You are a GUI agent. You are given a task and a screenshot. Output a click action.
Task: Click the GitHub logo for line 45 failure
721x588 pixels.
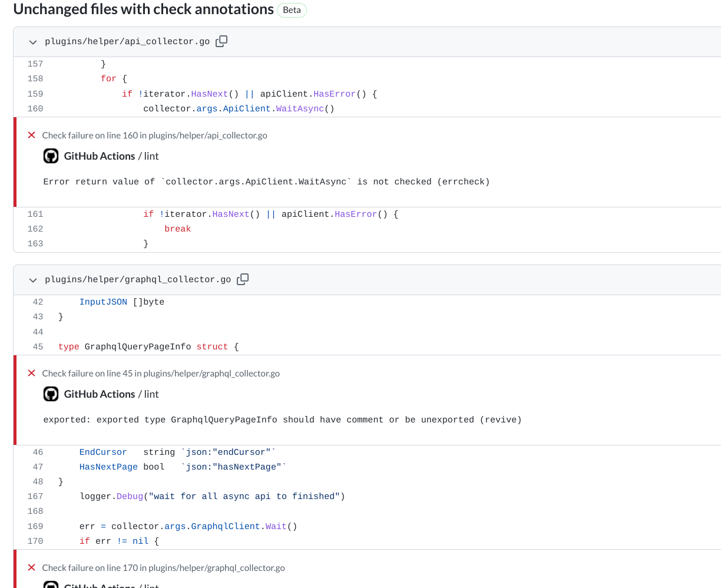point(51,394)
